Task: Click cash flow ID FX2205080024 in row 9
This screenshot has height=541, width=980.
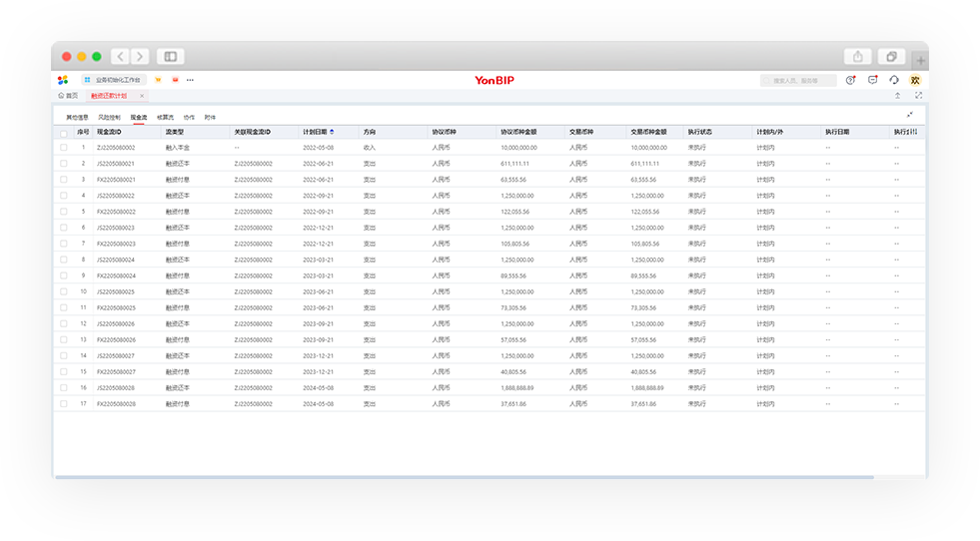Action: [x=116, y=276]
